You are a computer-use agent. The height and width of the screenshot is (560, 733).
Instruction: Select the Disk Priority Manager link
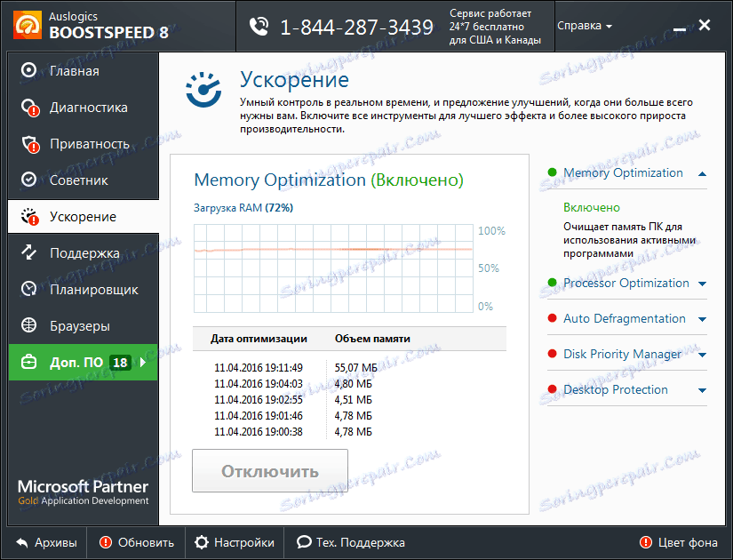[622, 354]
